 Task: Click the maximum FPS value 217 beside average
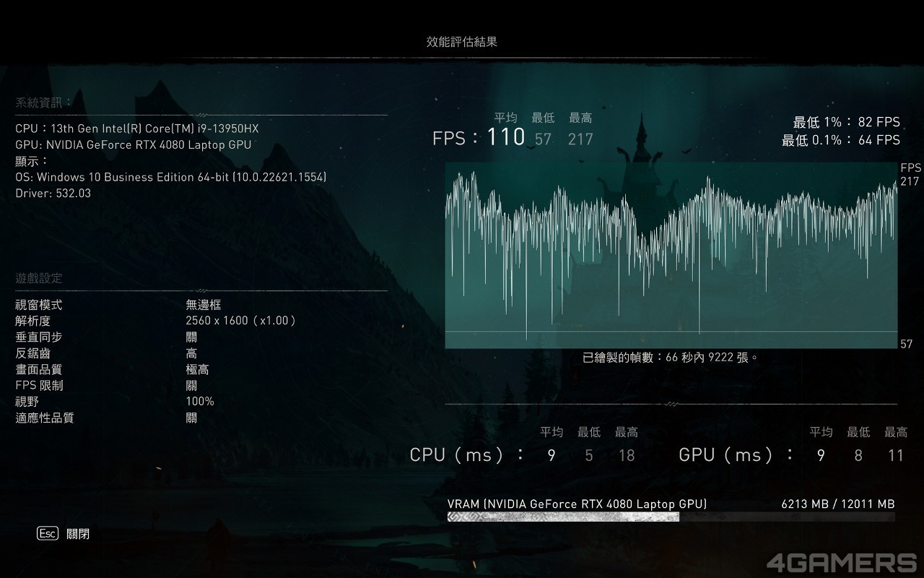pyautogui.click(x=580, y=139)
